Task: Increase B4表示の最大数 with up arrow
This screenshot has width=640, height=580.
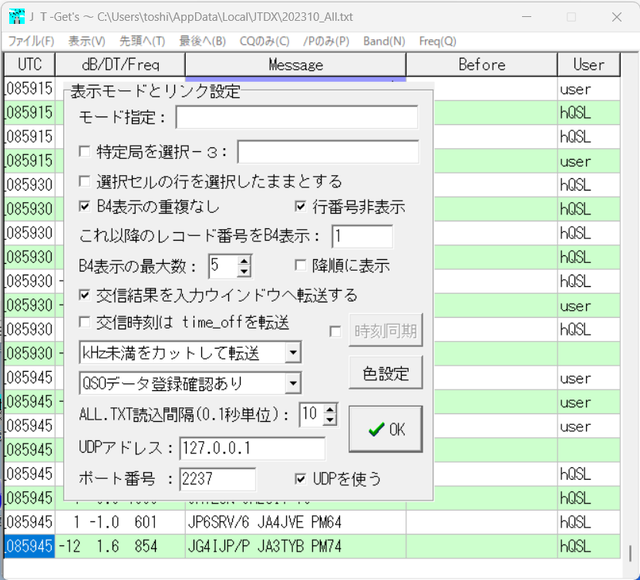Action: (x=244, y=261)
